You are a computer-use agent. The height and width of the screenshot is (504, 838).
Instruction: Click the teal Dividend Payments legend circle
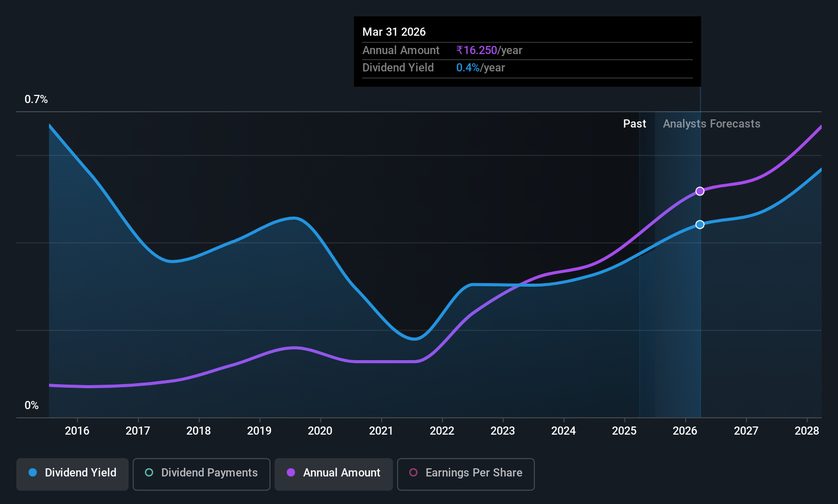(149, 472)
